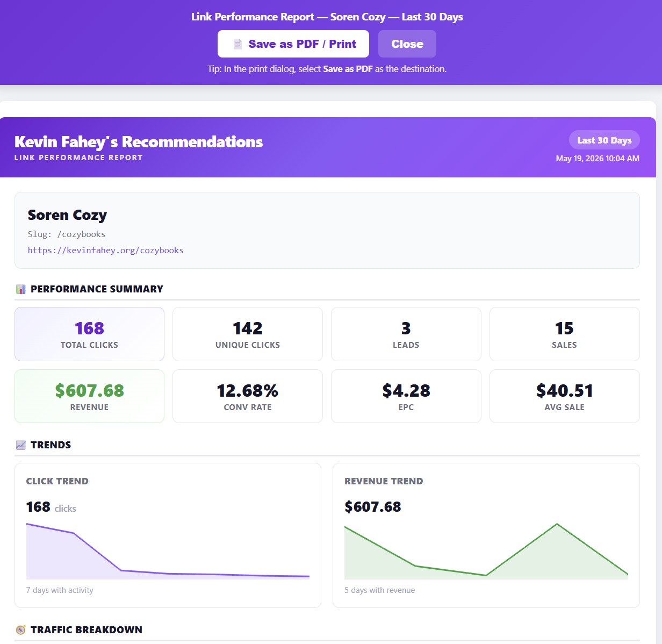
Task: Click the Link Performance Report subtitle
Action: click(x=78, y=158)
